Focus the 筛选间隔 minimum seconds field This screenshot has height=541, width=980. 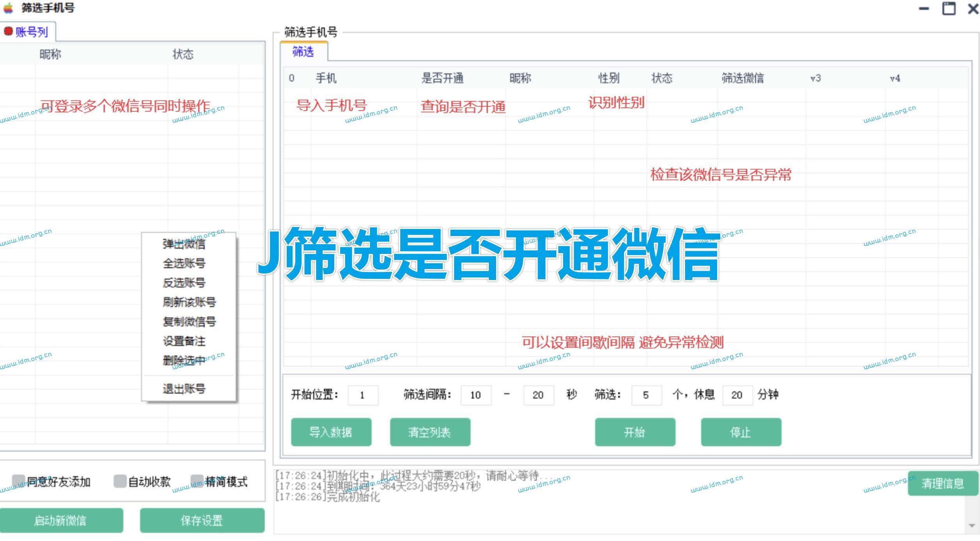pos(476,395)
